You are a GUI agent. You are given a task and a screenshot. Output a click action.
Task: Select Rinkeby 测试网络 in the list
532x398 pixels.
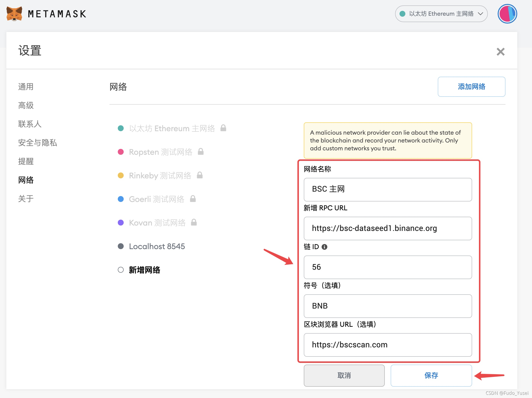160,175
